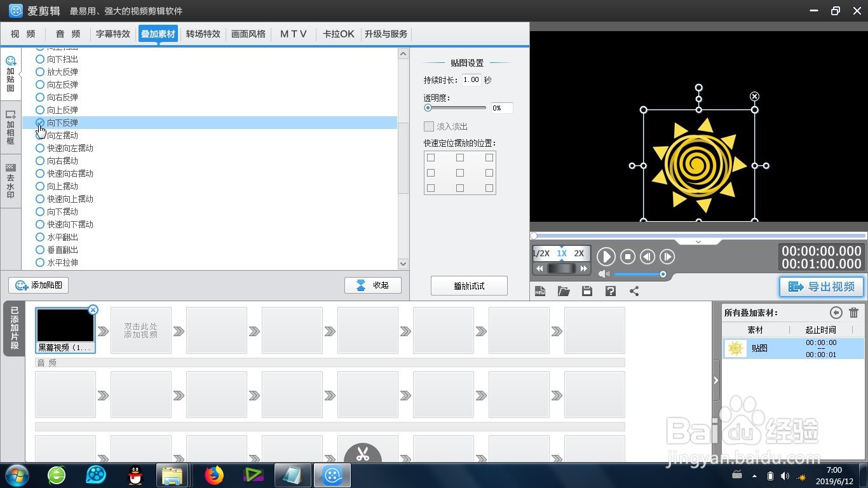Remove the 黑幕视频 clip with its X
This screenshot has width=868, height=488.
(x=93, y=310)
